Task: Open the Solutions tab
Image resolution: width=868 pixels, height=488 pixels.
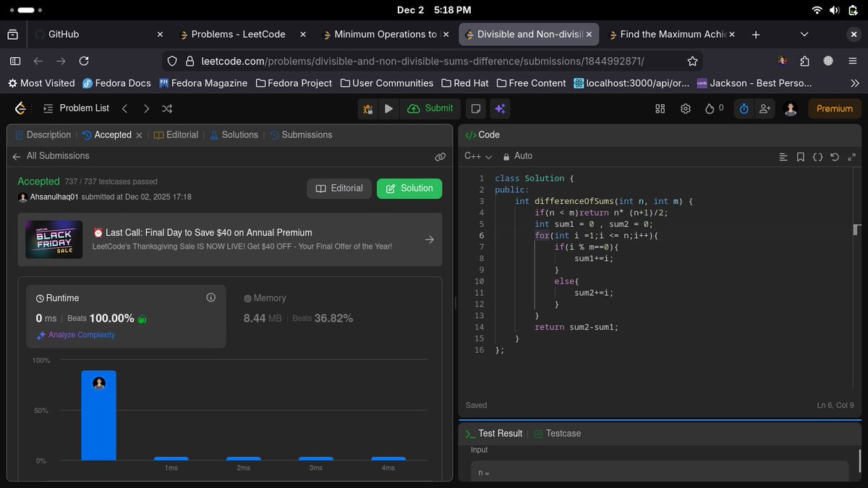Action: 239,134
